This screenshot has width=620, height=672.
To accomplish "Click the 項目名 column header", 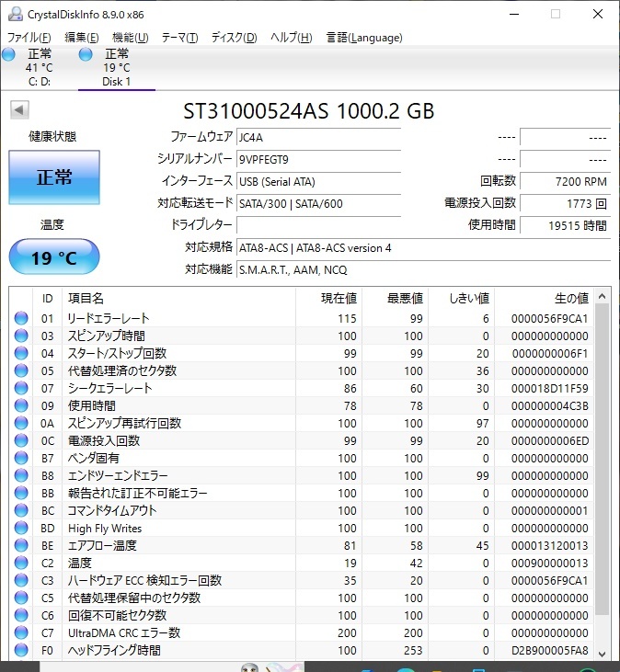I will click(178, 298).
